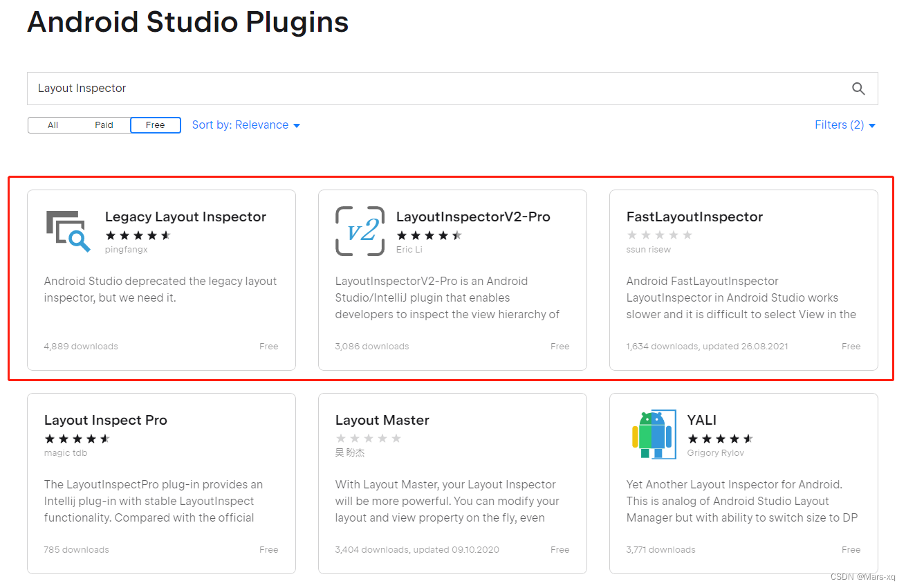Screen dimensions: 906x588
Task: Open the Sort by: Relevance dropdown
Action: pyautogui.click(x=246, y=125)
